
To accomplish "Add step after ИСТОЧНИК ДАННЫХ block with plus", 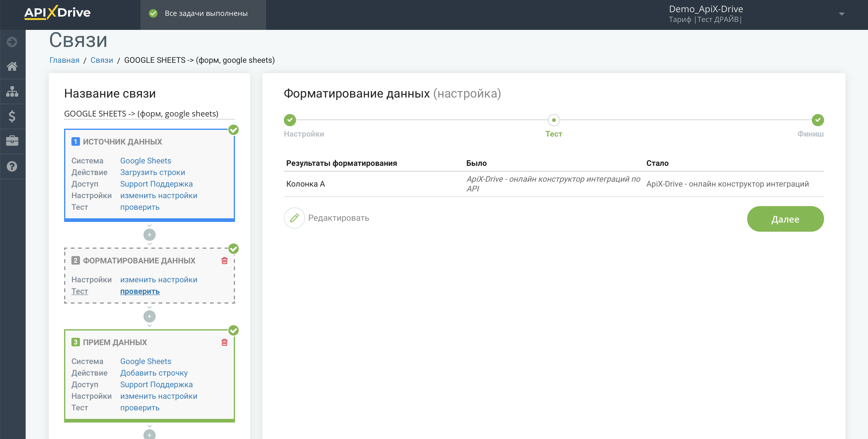I will (149, 235).
